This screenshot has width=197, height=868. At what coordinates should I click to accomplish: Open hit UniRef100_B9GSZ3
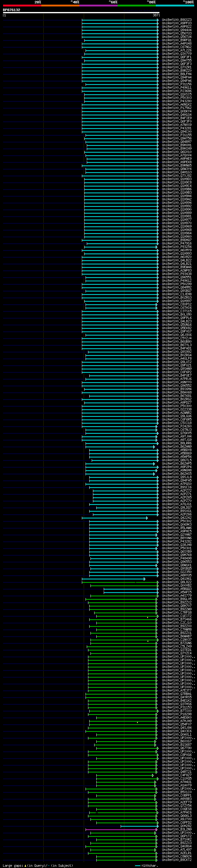pyautogui.click(x=177, y=20)
